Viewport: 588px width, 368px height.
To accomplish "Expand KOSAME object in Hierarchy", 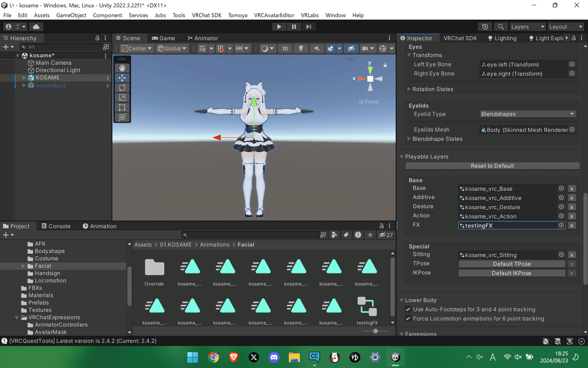I will pos(24,78).
